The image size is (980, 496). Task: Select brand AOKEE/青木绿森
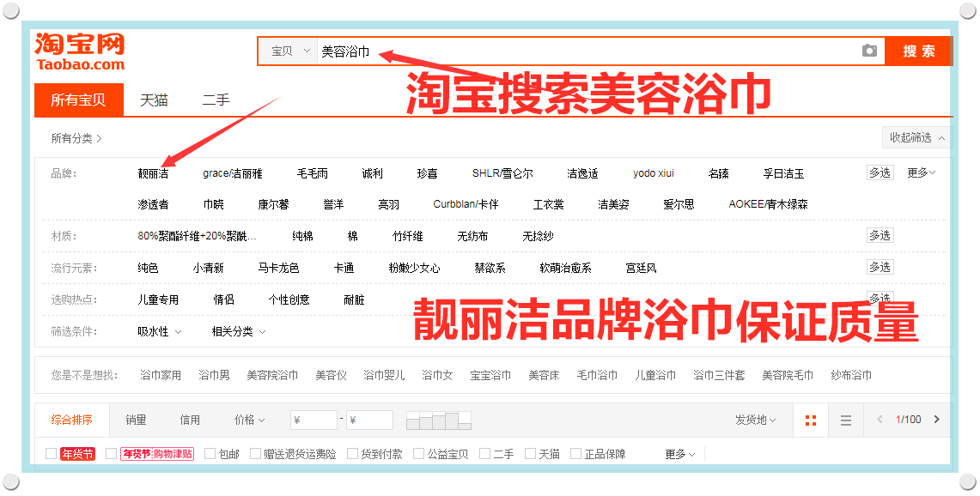click(768, 205)
